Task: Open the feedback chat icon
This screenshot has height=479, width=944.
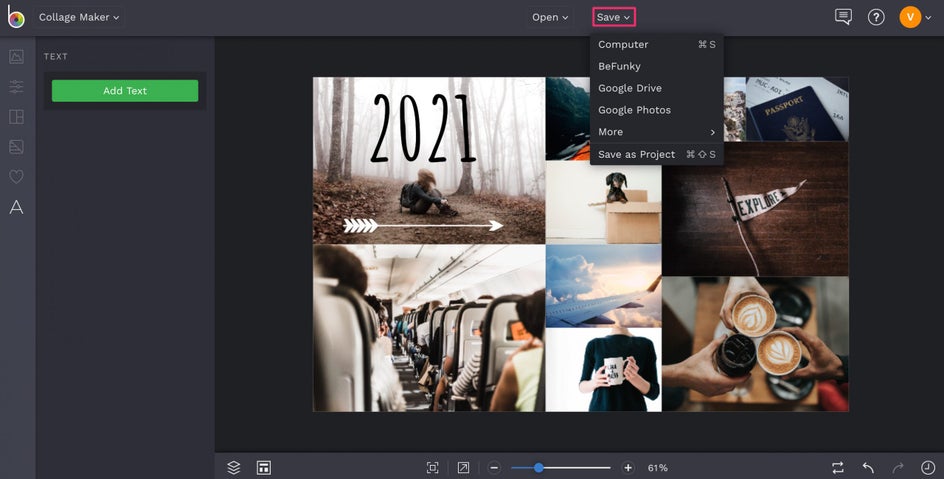Action: (843, 17)
